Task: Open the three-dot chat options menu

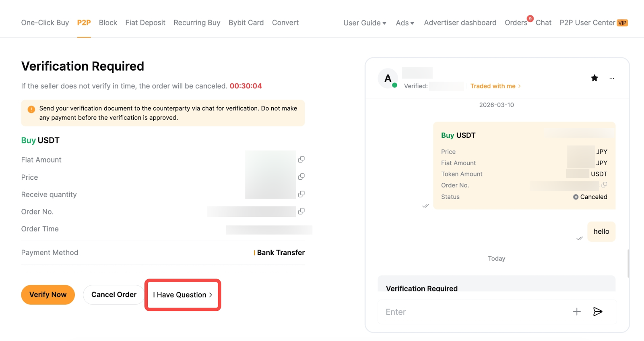Action: 612,79
